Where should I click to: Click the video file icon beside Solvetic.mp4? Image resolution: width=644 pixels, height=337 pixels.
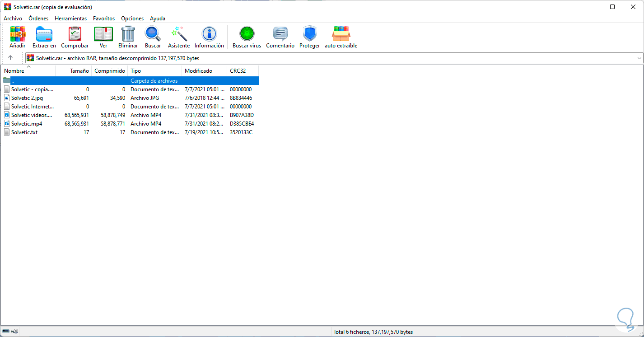pos(7,123)
